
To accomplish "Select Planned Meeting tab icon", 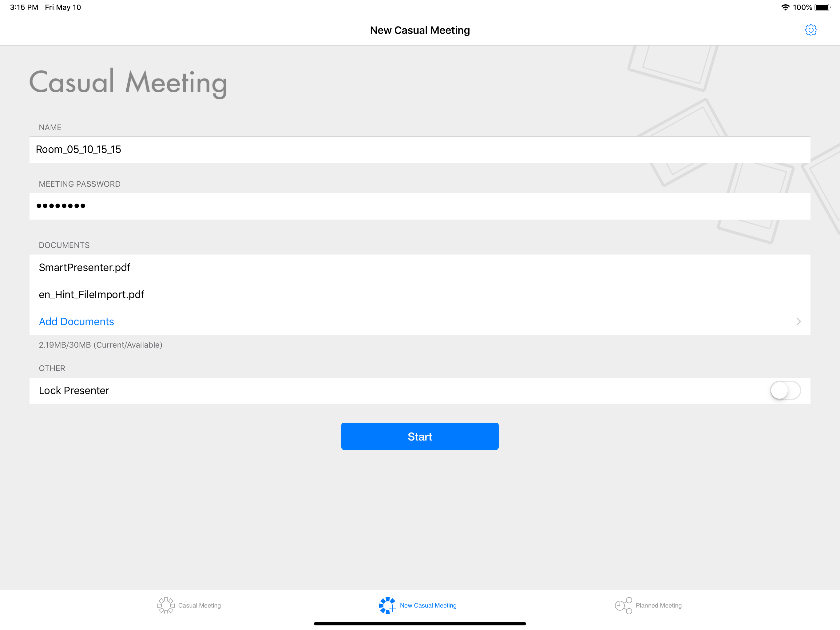I will point(623,605).
